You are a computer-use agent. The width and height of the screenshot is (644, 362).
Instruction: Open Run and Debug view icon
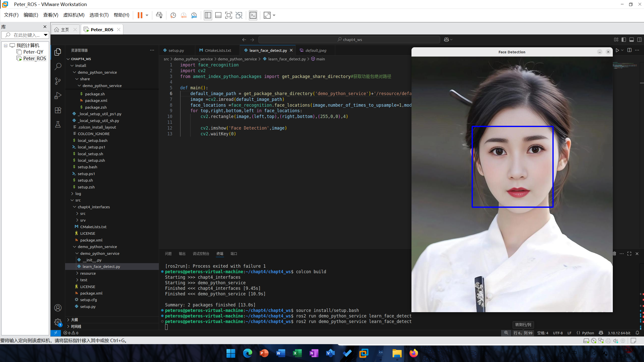tap(58, 96)
